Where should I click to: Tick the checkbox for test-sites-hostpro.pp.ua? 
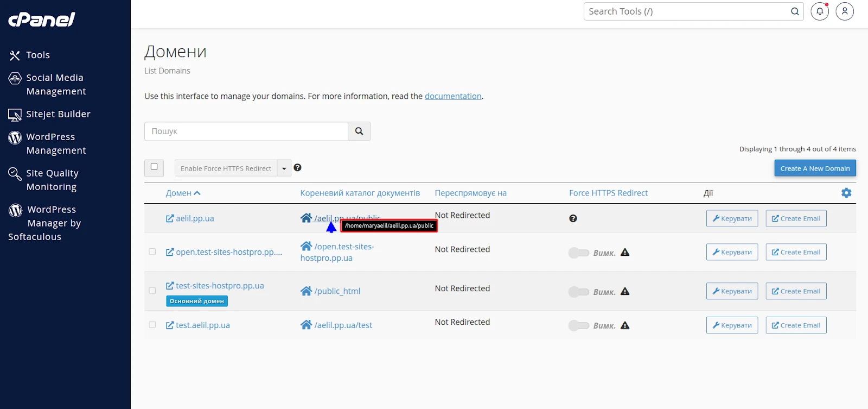coord(152,291)
